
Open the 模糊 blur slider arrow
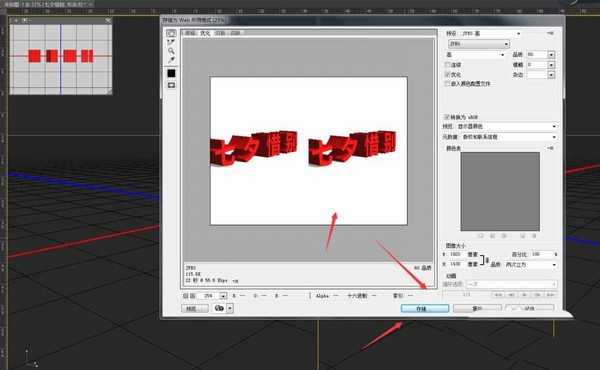pos(551,65)
